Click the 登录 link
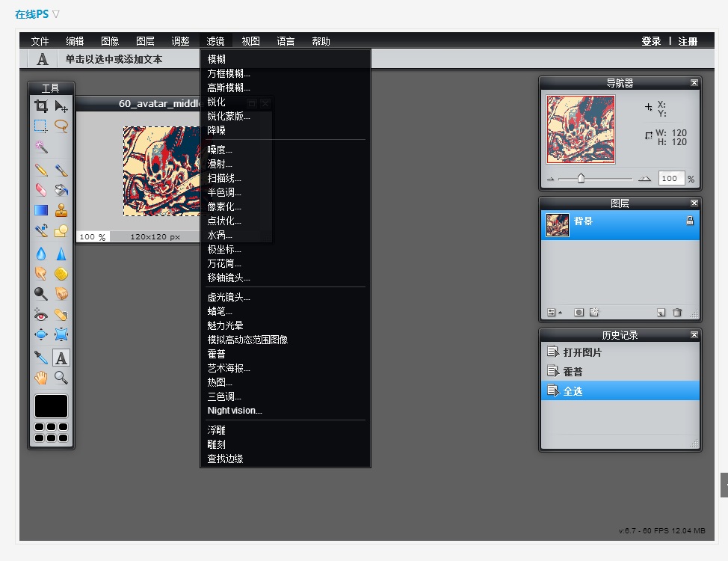728x561 pixels. [651, 41]
